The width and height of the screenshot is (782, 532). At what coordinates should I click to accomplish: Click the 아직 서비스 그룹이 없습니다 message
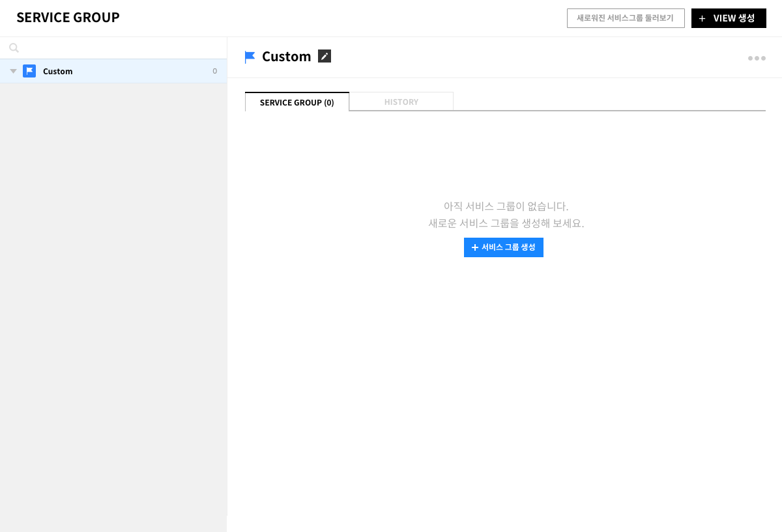[x=506, y=206]
